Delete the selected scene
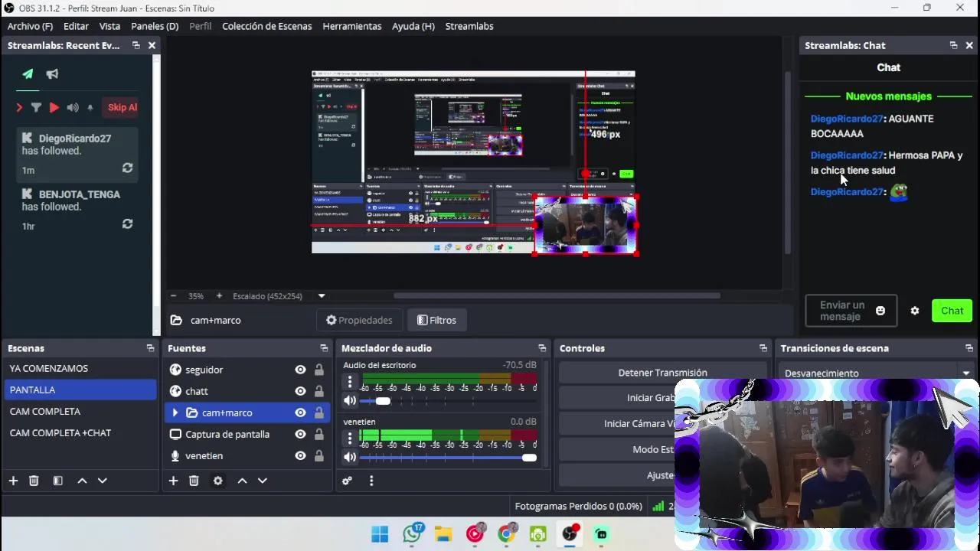This screenshot has height=551, width=980. tap(34, 481)
